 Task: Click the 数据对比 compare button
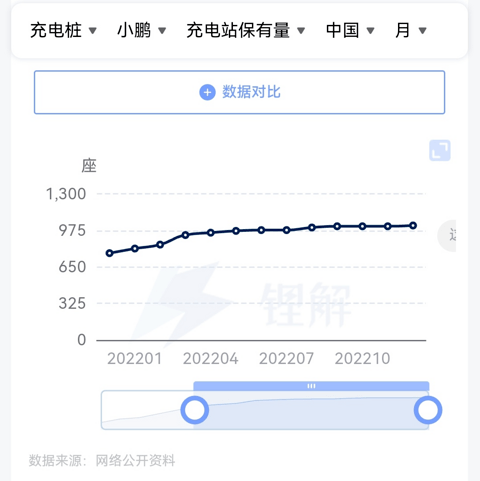tap(239, 92)
